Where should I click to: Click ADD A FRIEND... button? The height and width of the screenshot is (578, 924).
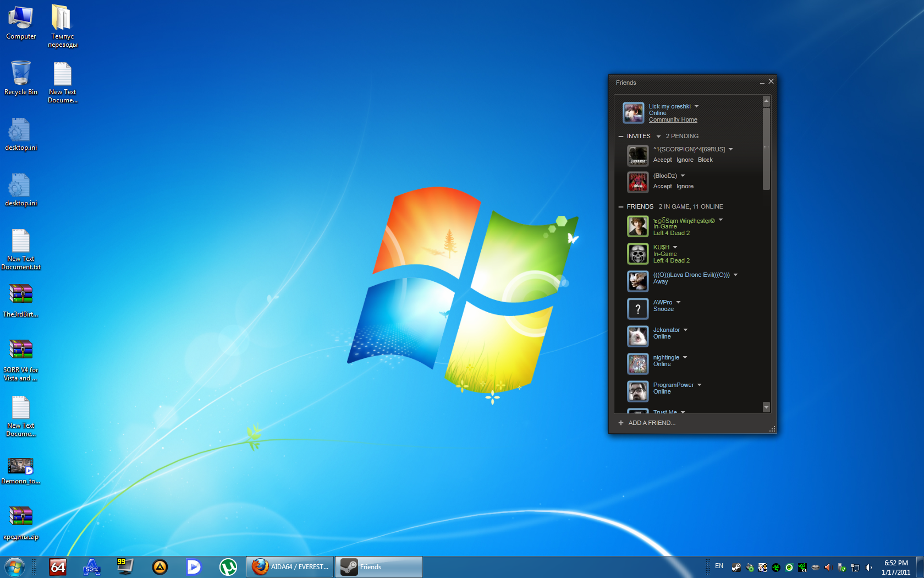tap(647, 423)
